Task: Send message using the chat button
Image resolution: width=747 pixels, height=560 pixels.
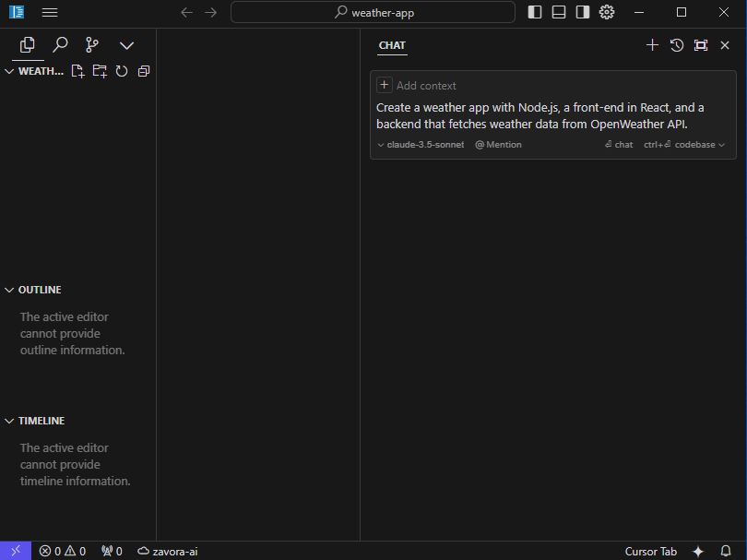Action: (x=619, y=145)
